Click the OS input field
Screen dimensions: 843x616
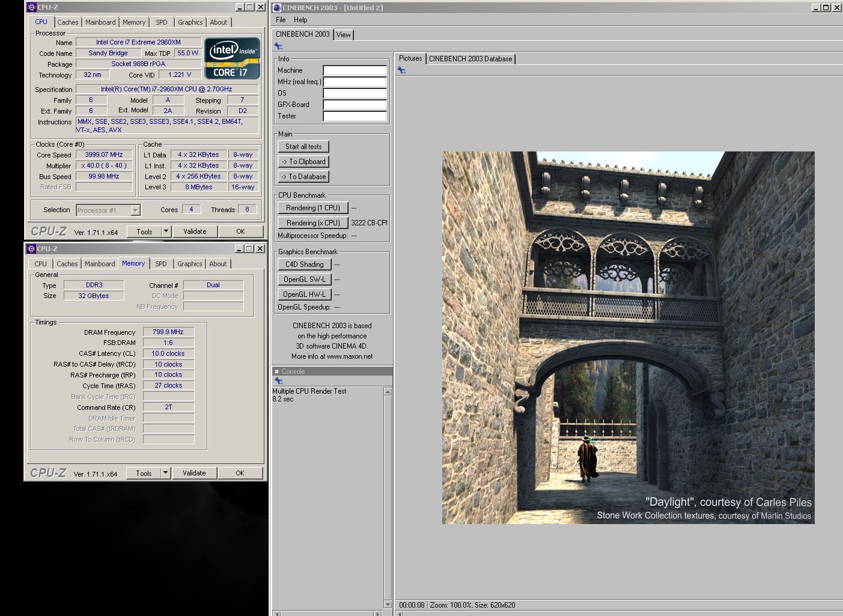355,93
